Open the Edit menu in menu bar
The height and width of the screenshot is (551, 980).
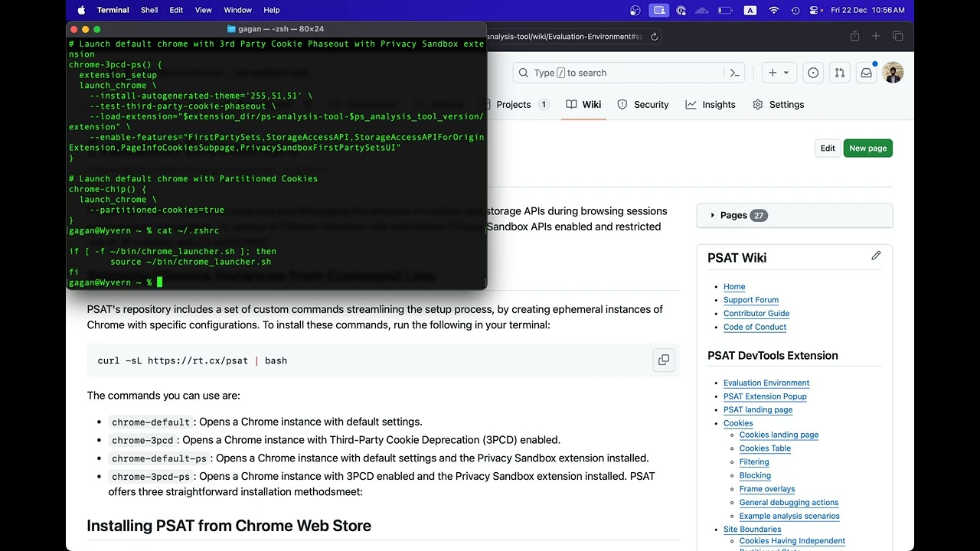coord(176,10)
